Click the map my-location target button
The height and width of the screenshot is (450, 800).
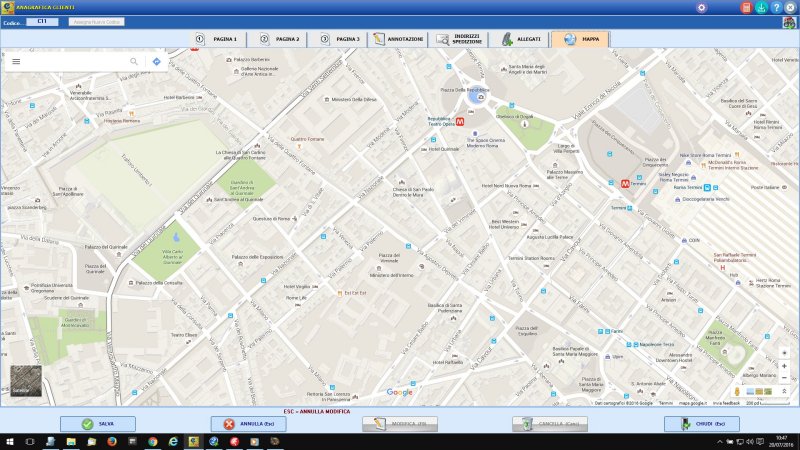(784, 353)
